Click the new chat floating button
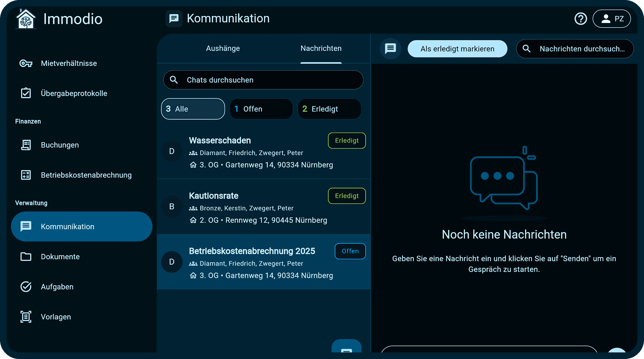The height and width of the screenshot is (359, 644). point(346,346)
